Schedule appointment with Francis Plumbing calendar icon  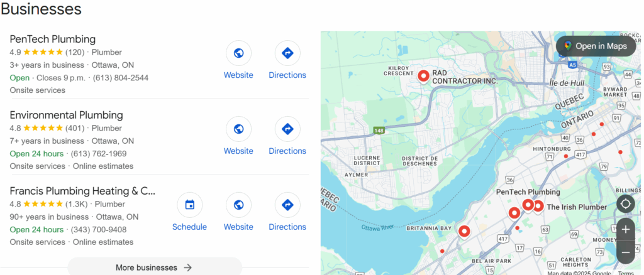[190, 205]
